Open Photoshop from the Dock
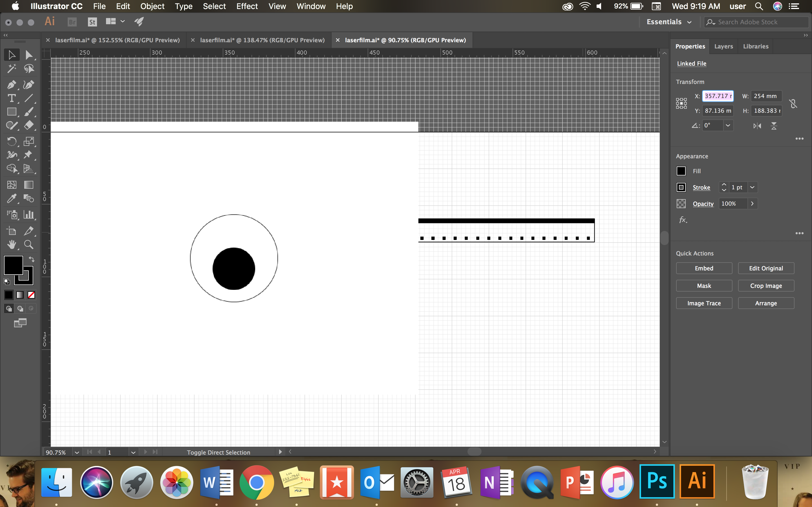The height and width of the screenshot is (507, 812). (657, 482)
